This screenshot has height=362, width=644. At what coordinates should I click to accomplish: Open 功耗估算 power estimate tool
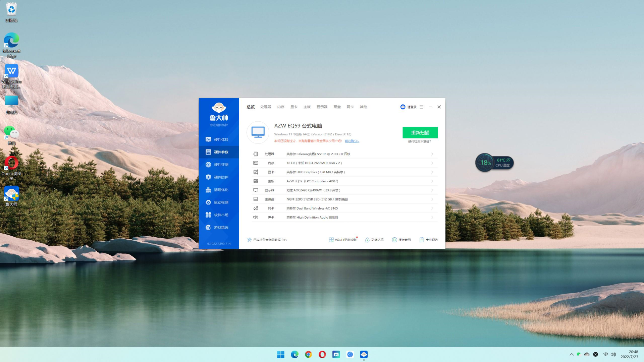coord(374,240)
